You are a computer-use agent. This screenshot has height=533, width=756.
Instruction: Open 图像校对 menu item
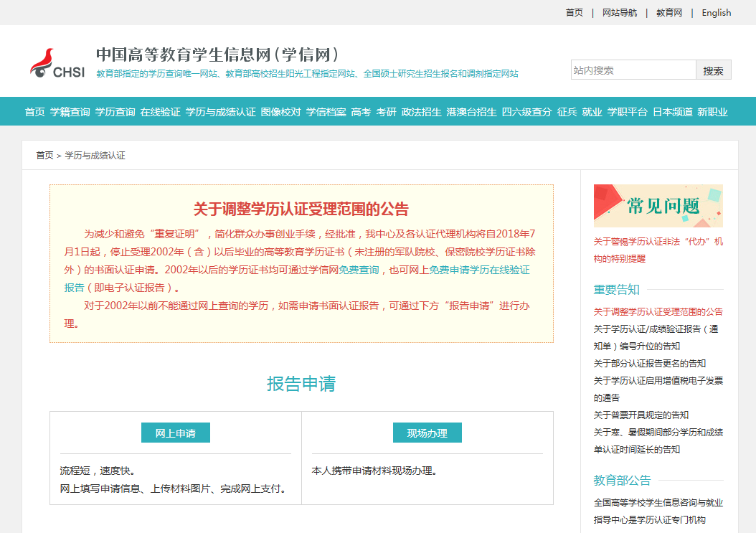(281, 112)
